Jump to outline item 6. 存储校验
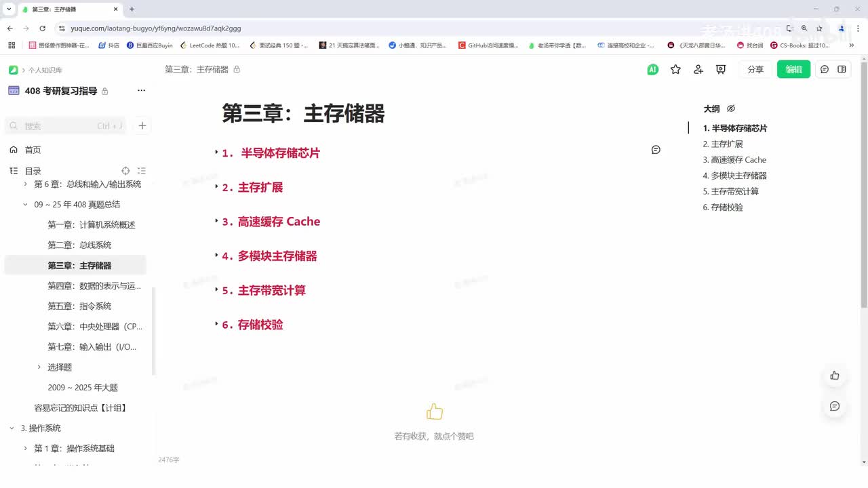The image size is (868, 488). pyautogui.click(x=723, y=207)
